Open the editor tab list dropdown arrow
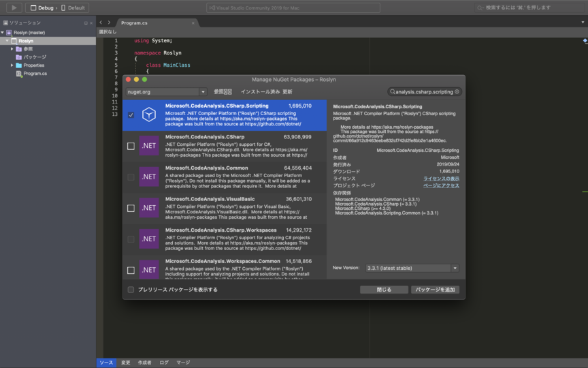The image size is (588, 368). click(x=583, y=22)
